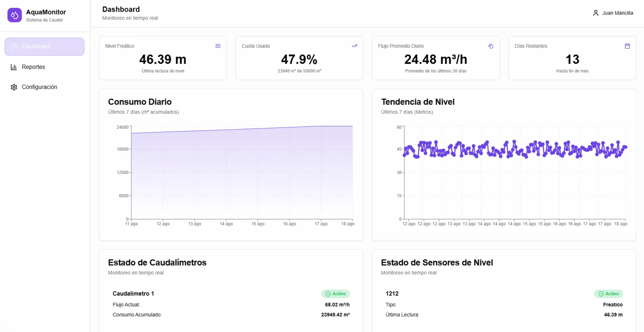
Task: Click the calendar icon in Días Restantes card
Action: [627, 46]
